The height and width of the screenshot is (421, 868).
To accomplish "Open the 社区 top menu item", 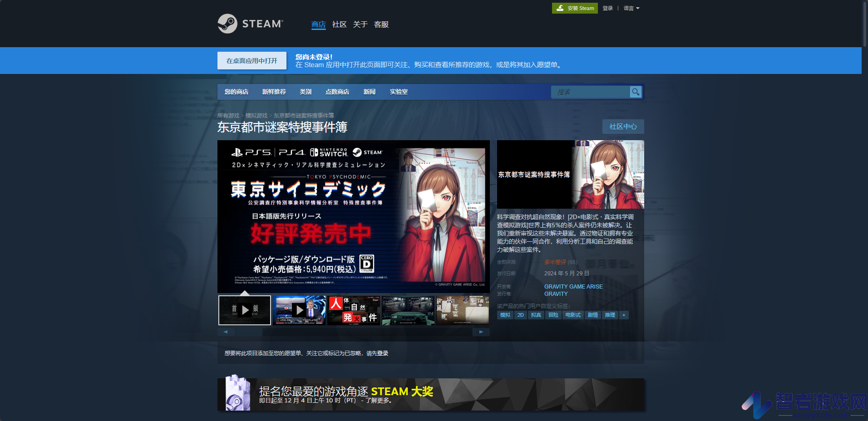I will (339, 24).
